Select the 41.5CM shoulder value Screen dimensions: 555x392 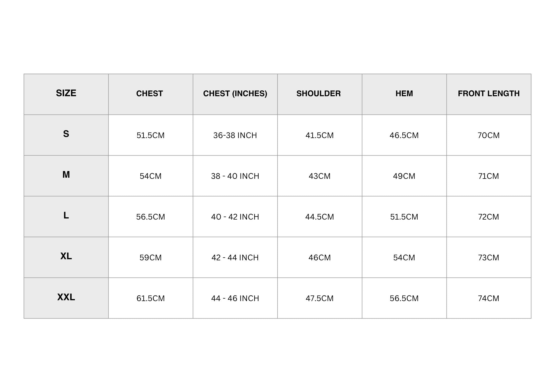click(319, 135)
